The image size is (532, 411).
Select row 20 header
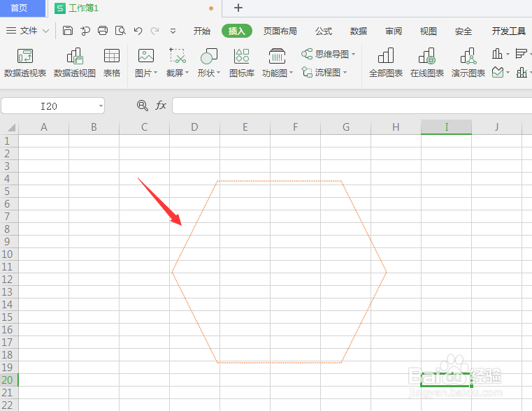click(x=9, y=380)
